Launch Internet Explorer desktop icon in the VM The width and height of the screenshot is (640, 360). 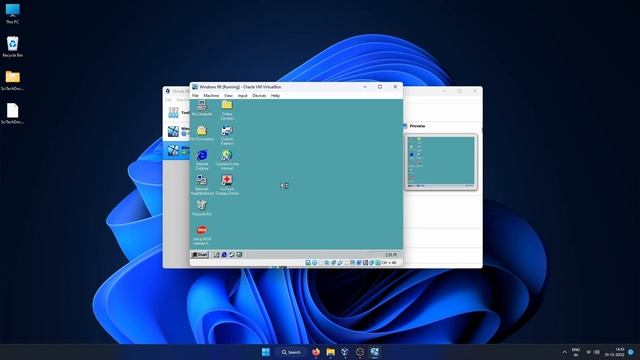(202, 160)
